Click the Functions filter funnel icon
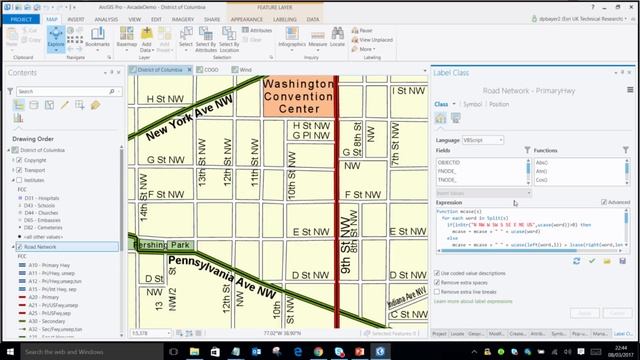Image resolution: width=640 pixels, height=360 pixels. 626,150
